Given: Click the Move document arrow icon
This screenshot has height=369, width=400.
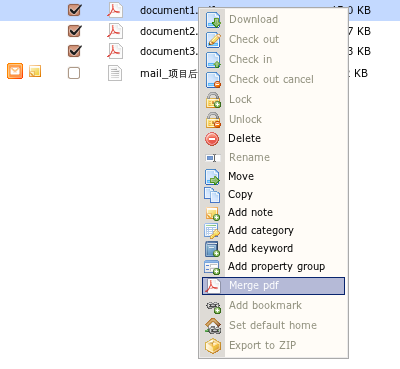Looking at the screenshot, I should (212, 177).
